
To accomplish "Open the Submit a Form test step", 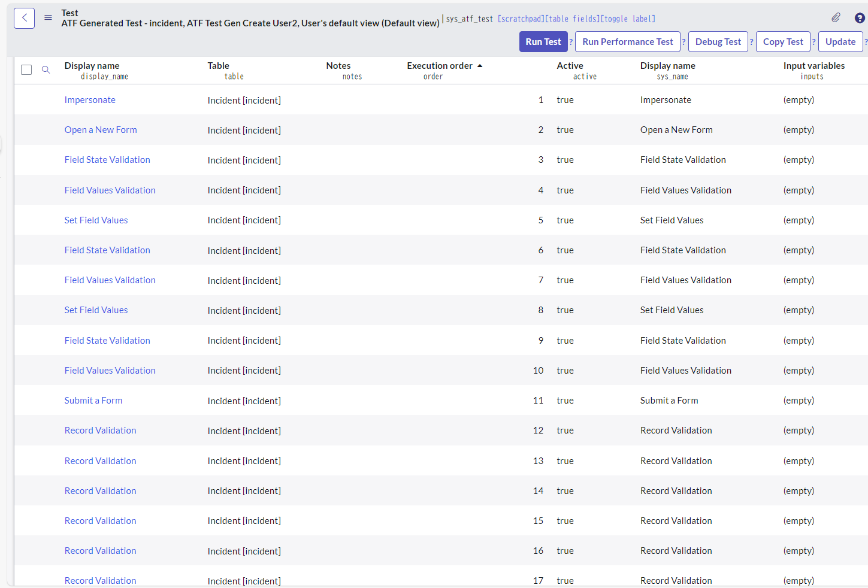I will point(93,400).
